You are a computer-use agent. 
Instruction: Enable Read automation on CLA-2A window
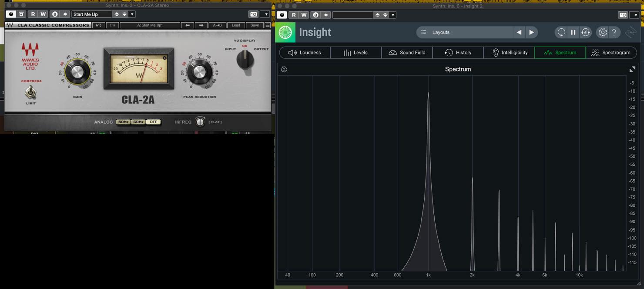click(x=33, y=14)
